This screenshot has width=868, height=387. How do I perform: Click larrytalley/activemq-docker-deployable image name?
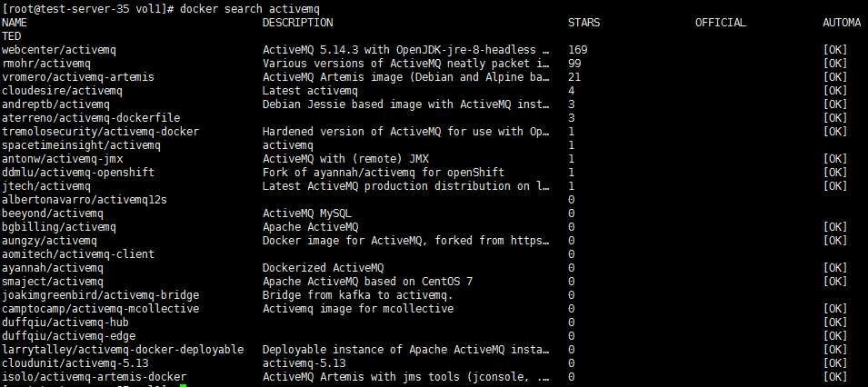[x=123, y=350]
